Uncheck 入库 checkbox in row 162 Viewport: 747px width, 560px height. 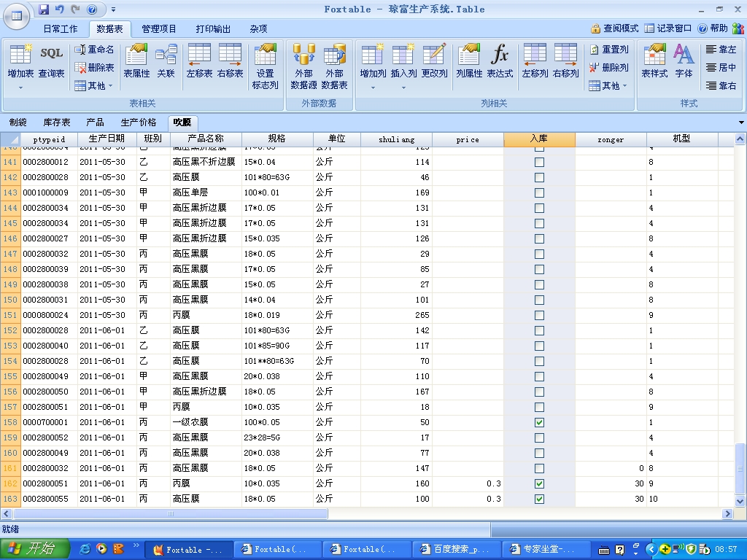pos(539,484)
